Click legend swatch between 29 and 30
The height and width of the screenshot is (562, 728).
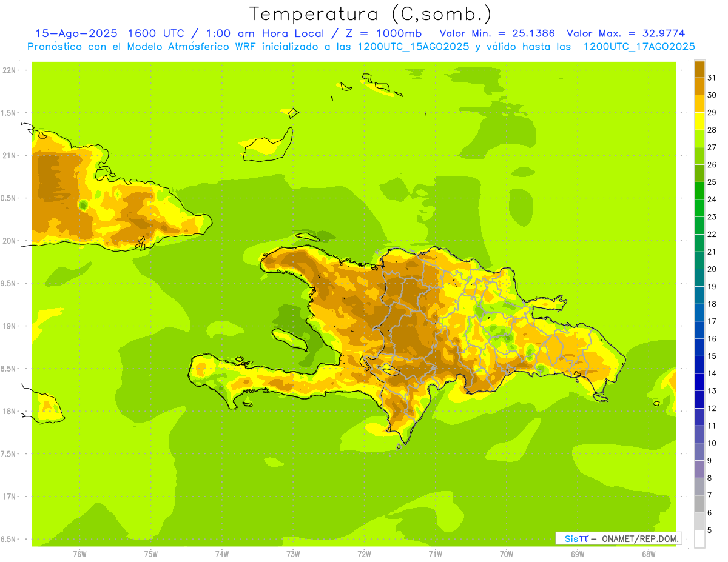tap(699, 104)
